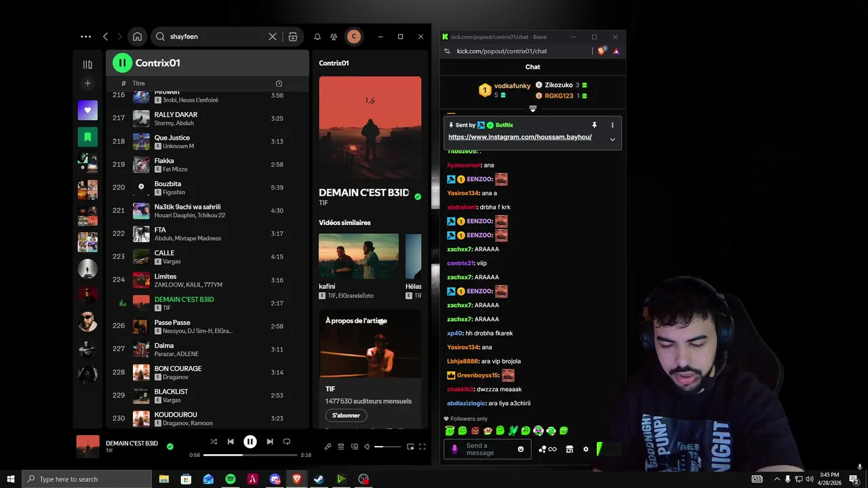The image size is (868, 488).
Task: Select track Bouzbita
Action: (x=207, y=188)
